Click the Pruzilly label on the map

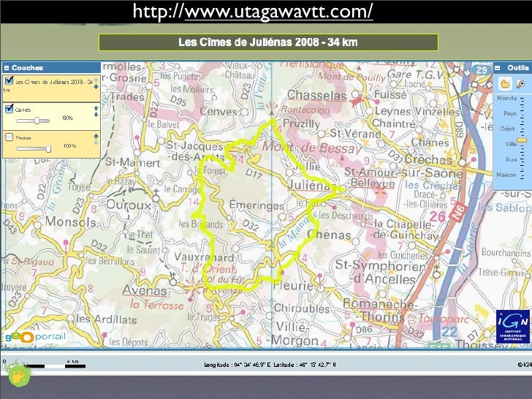click(x=301, y=123)
